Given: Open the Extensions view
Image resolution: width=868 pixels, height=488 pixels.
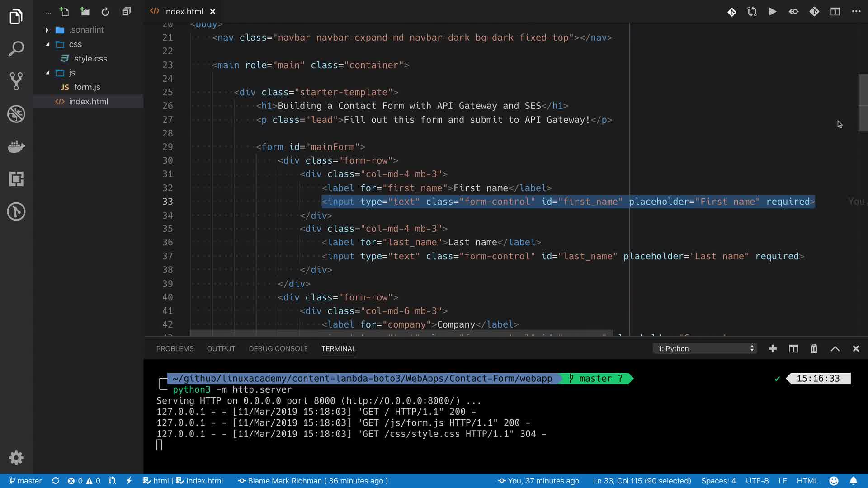Looking at the screenshot, I should click(16, 179).
